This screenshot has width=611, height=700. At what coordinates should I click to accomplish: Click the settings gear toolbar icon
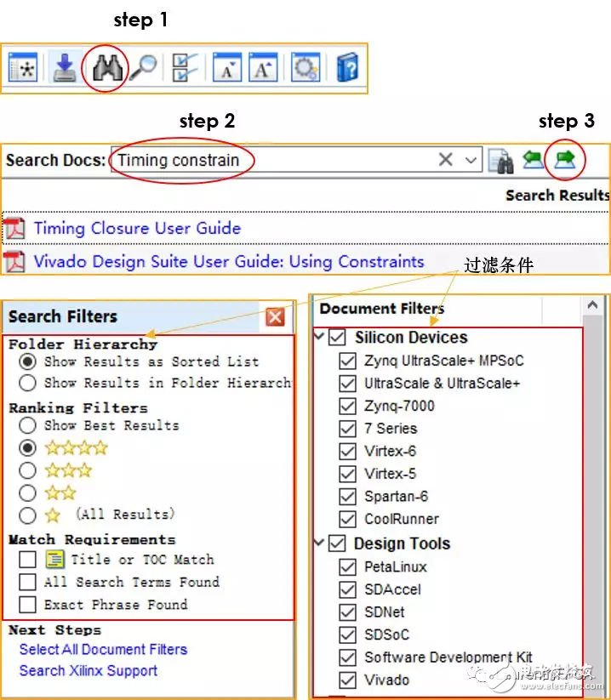click(305, 68)
